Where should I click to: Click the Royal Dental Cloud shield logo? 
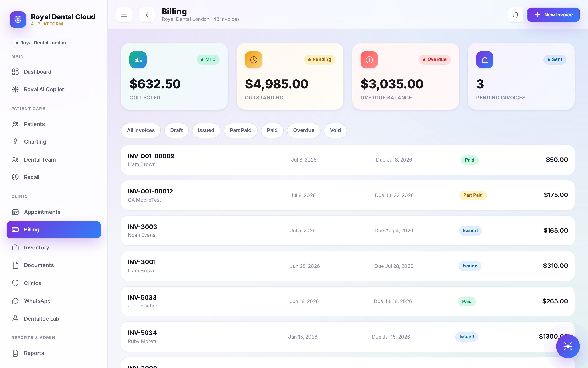click(x=18, y=19)
